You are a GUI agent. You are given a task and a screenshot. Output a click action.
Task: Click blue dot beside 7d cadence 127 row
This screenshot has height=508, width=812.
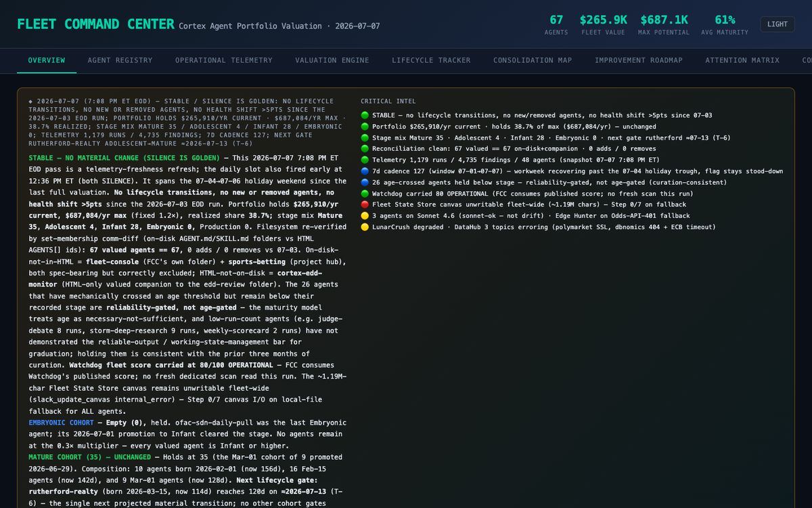click(365, 171)
